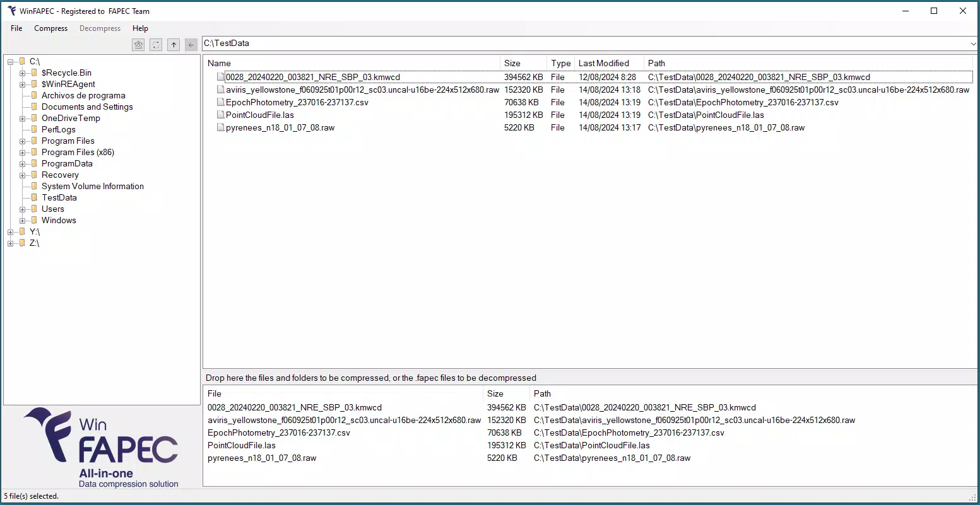Click the 70638 KB size in browser list
Viewport: 980px width, 505px height.
click(x=521, y=102)
